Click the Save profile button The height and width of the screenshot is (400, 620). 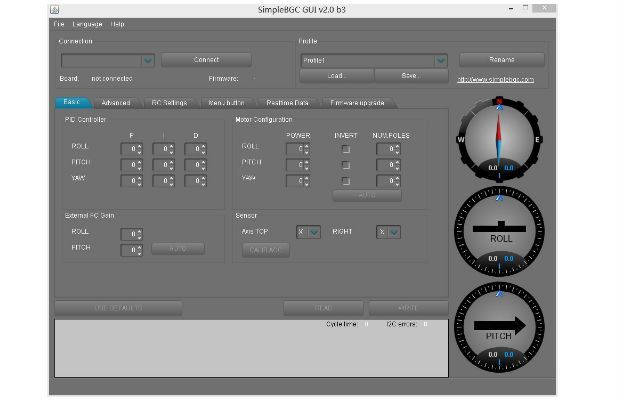(x=411, y=75)
